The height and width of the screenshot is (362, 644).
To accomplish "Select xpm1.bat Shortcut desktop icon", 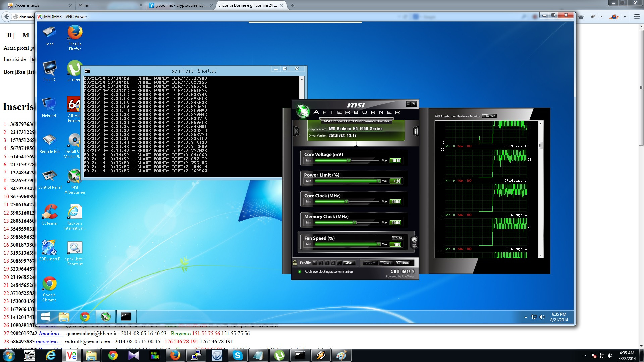I will [x=75, y=253].
